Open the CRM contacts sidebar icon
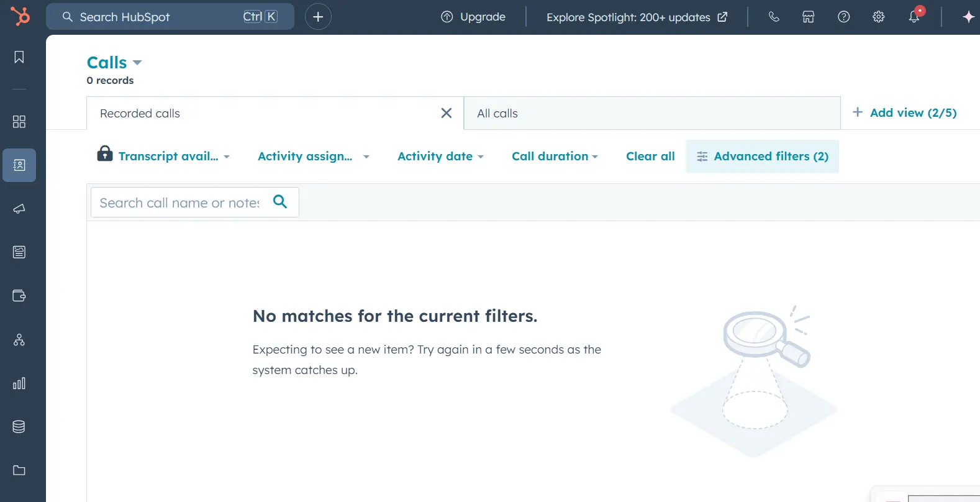980x502 pixels. (x=19, y=165)
